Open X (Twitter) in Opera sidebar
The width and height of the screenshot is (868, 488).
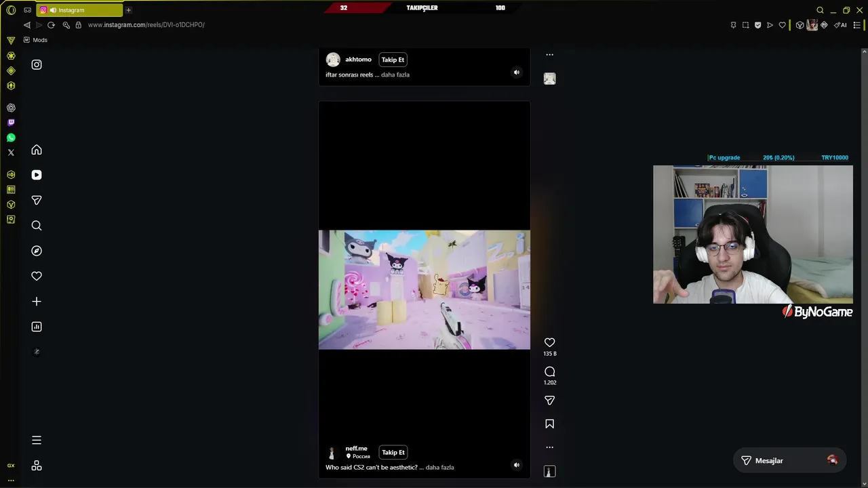[11, 152]
